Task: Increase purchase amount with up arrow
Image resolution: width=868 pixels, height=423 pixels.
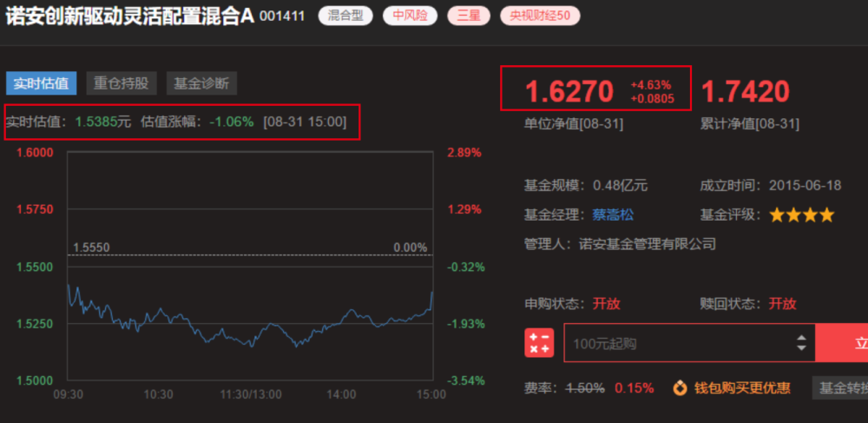Action: 801,338
